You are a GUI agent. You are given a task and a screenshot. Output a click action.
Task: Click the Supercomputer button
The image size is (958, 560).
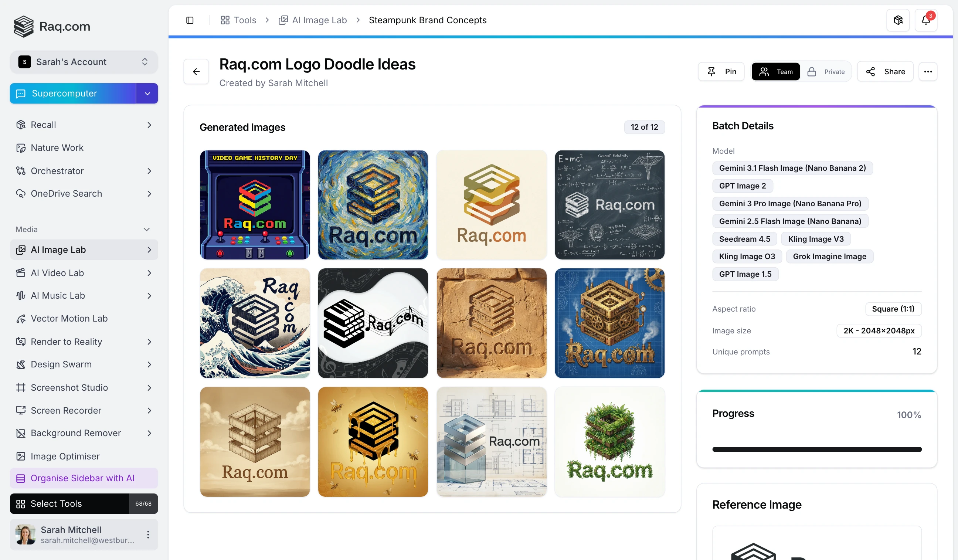point(73,94)
